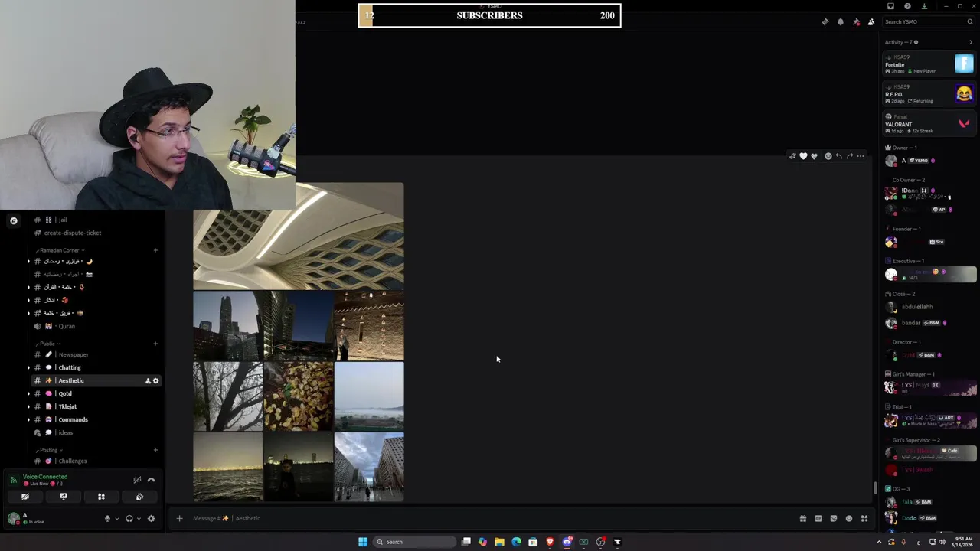Collapse the Ramadan Corner category
980x551 pixels.
(x=60, y=250)
